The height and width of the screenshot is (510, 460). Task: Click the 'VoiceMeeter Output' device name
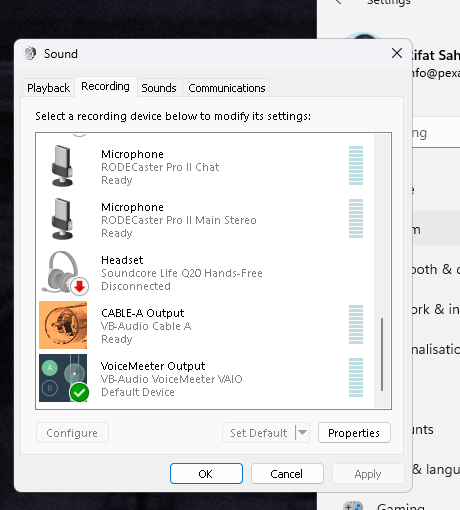(153, 366)
